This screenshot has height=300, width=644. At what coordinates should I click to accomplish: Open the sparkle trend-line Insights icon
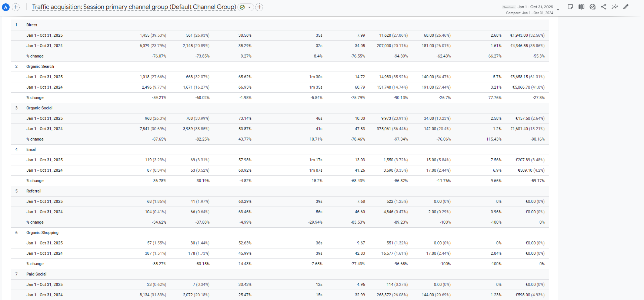click(x=615, y=7)
